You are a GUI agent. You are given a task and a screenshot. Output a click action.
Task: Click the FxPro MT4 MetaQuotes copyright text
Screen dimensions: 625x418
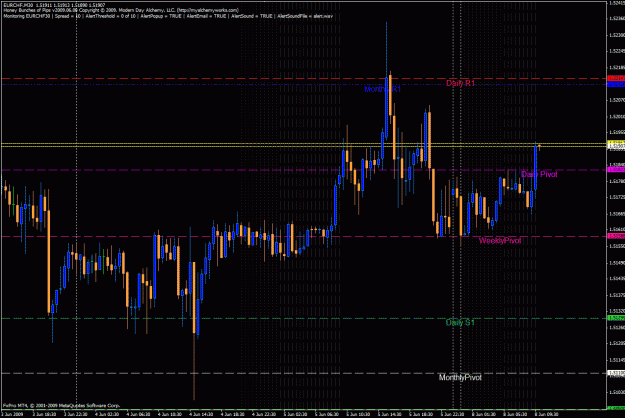[61, 406]
